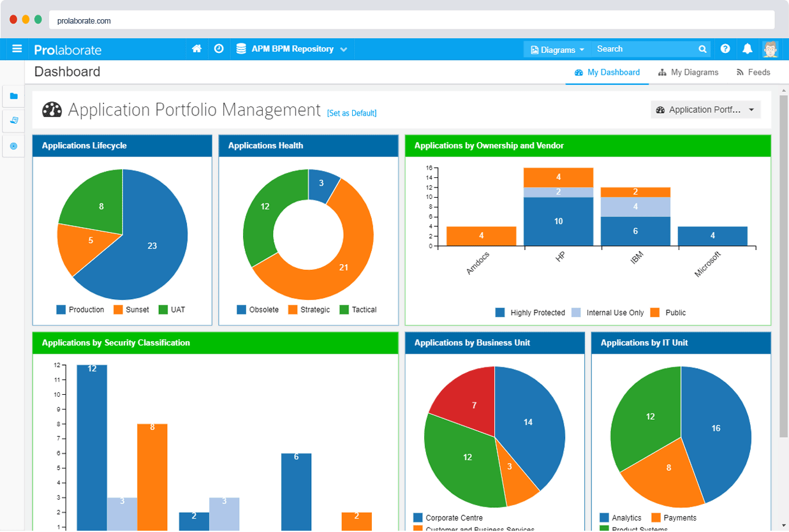Open the folder browser in the left sidebar
The image size is (789, 532).
13,96
